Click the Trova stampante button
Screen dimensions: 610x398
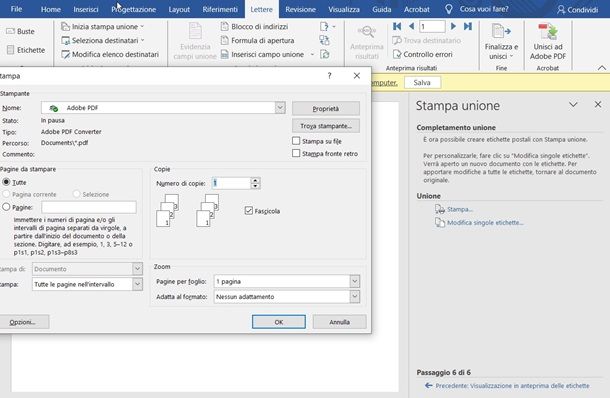click(326, 126)
